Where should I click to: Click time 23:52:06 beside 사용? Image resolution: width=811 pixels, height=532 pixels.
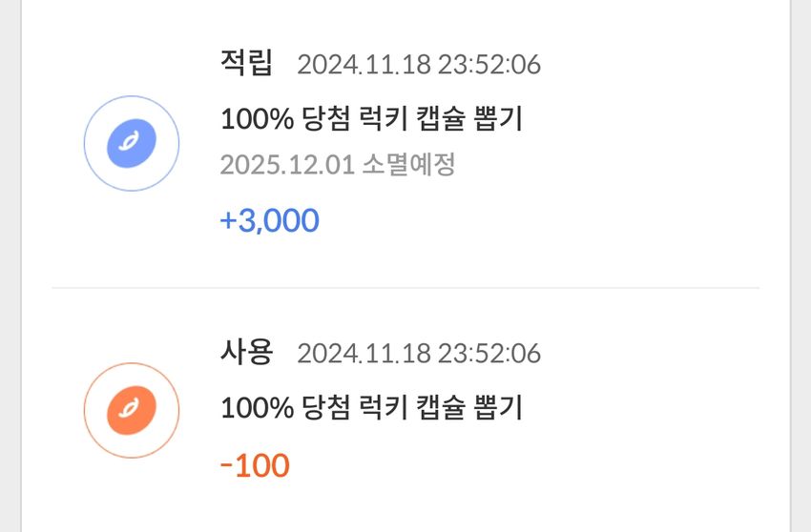point(489,354)
